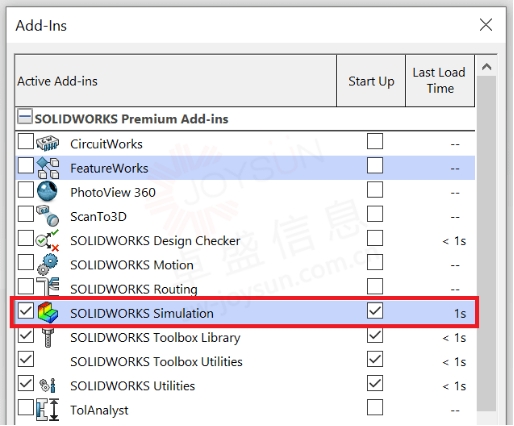The image size is (514, 426).
Task: Click the Add-Ins dialog title text
Action: [41, 26]
